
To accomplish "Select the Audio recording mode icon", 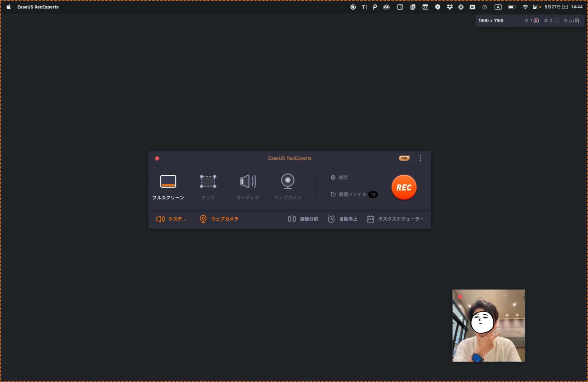I will [x=248, y=181].
